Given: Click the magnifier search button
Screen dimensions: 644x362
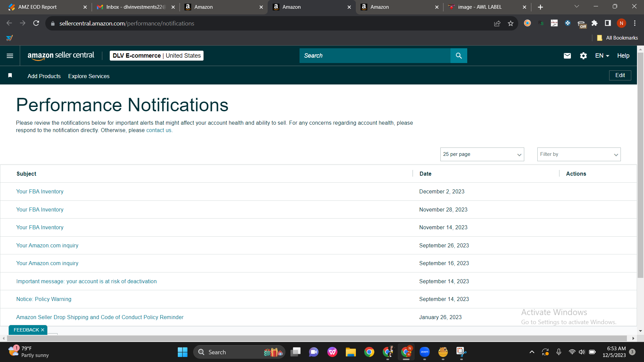Looking at the screenshot, I should tap(459, 56).
